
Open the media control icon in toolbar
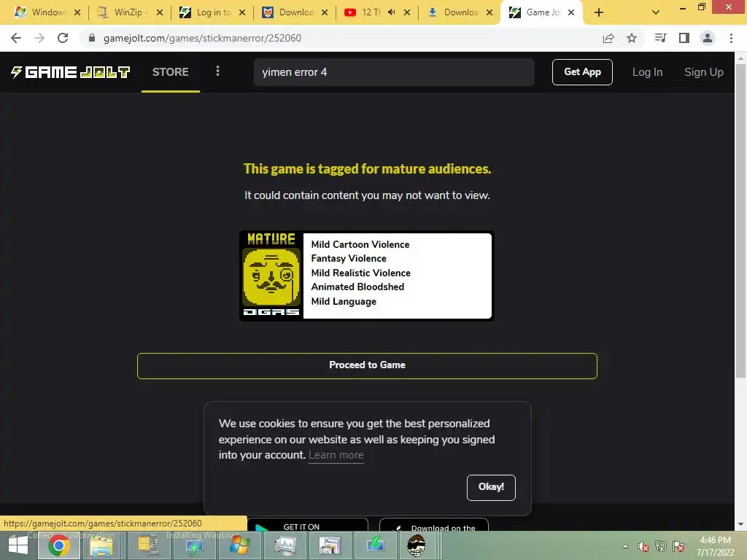point(660,38)
